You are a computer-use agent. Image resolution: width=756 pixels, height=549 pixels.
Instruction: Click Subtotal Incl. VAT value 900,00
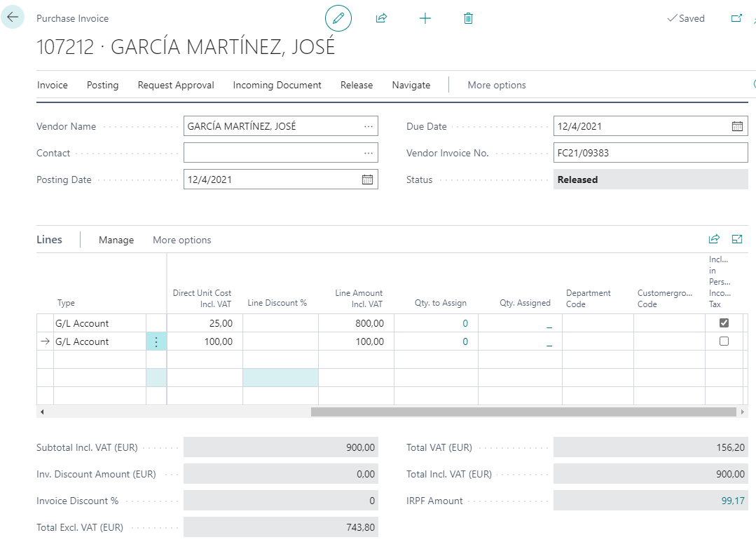point(280,447)
